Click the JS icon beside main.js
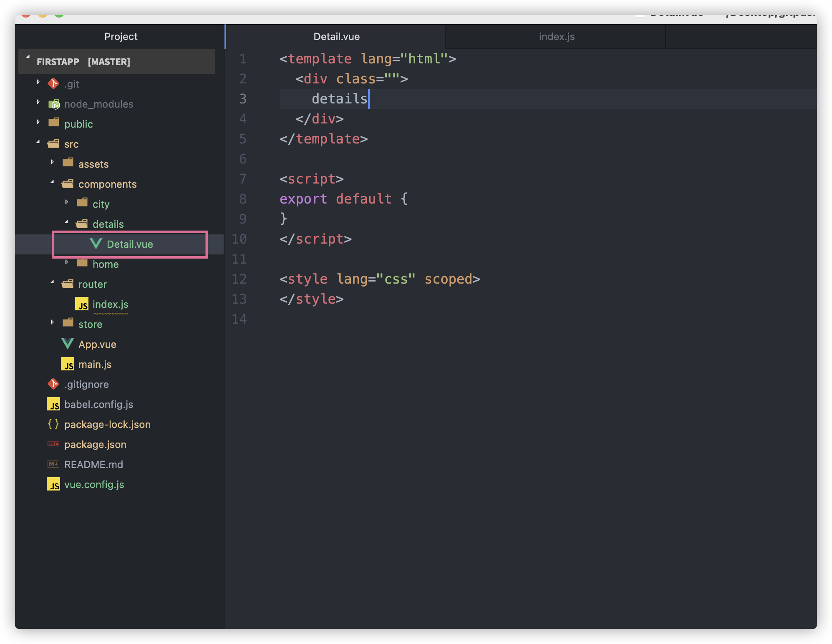 coord(68,364)
